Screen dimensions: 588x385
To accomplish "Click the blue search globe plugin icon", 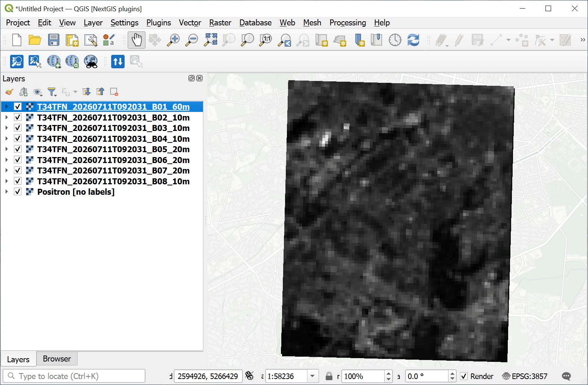I will [72, 62].
